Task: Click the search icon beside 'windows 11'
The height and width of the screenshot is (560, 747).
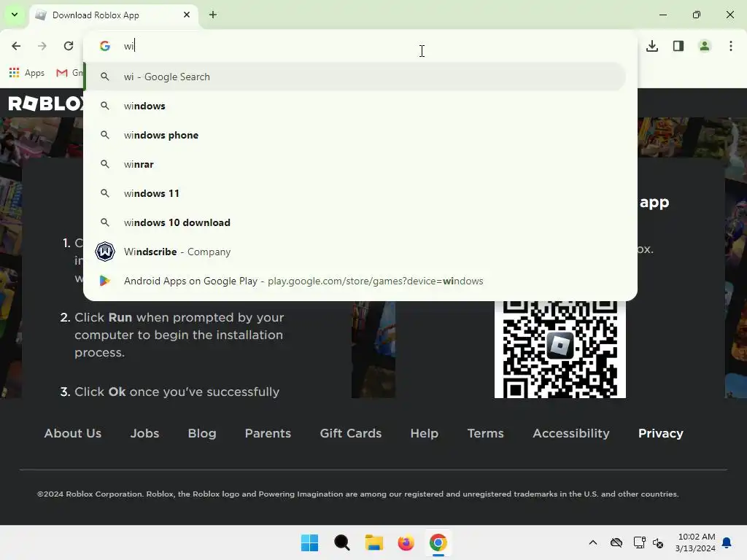Action: [x=105, y=193]
